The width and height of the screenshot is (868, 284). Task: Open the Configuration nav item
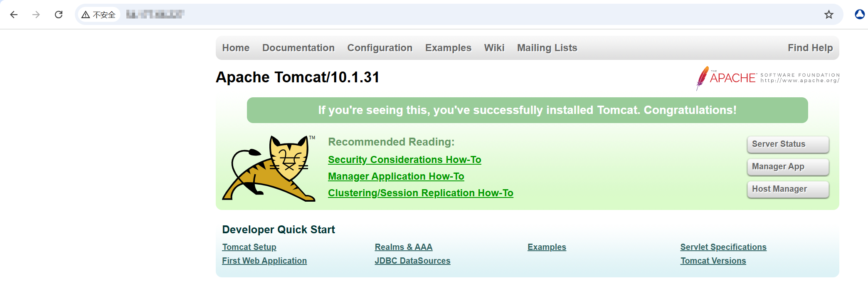tap(380, 48)
